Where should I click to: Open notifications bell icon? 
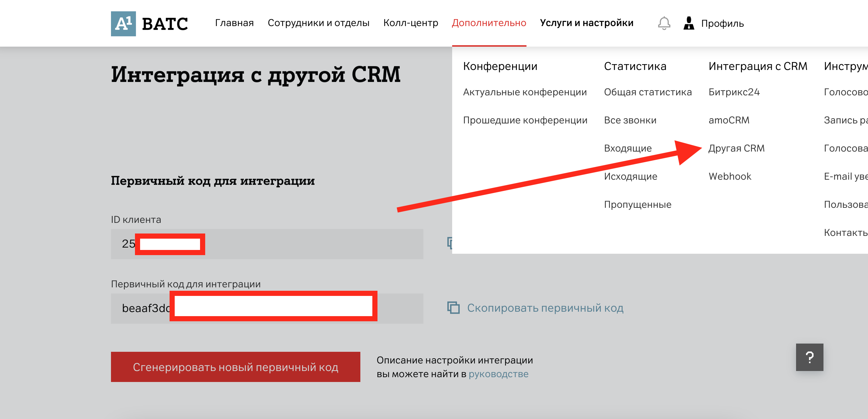pos(664,23)
